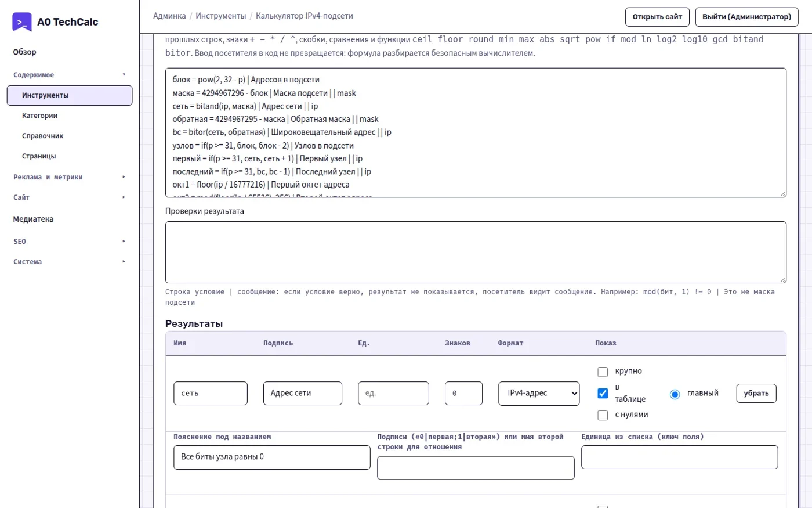Click the unit field with placeholder "ед."
Image resolution: width=812 pixels, height=508 pixels.
click(x=393, y=393)
